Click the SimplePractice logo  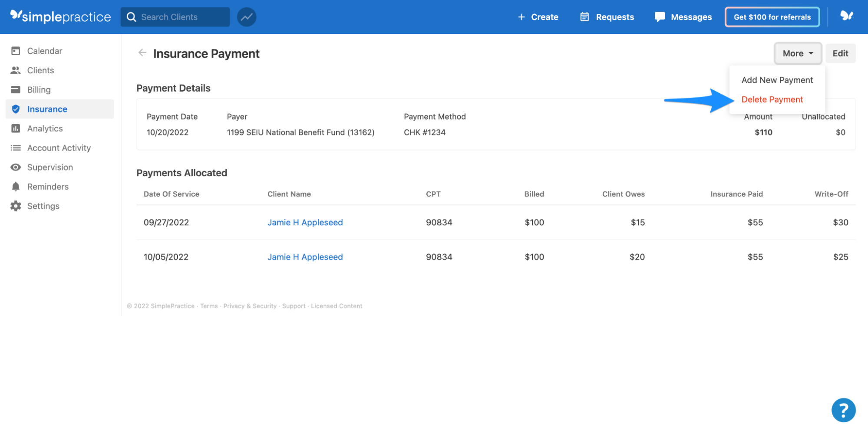point(60,16)
